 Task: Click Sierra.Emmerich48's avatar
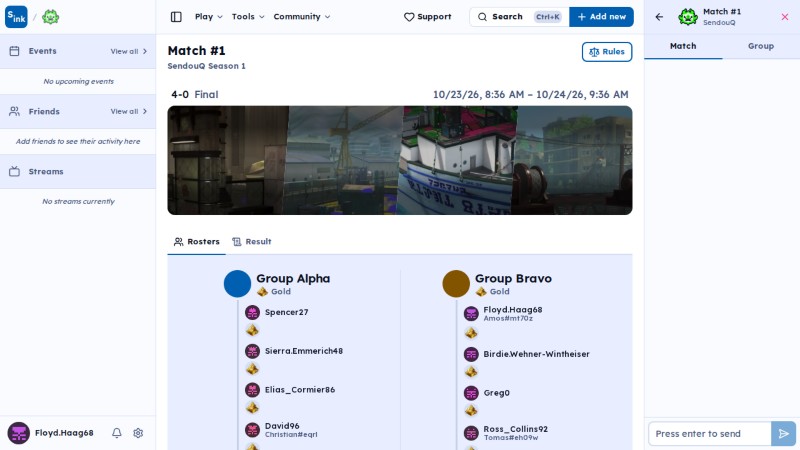coord(253,351)
